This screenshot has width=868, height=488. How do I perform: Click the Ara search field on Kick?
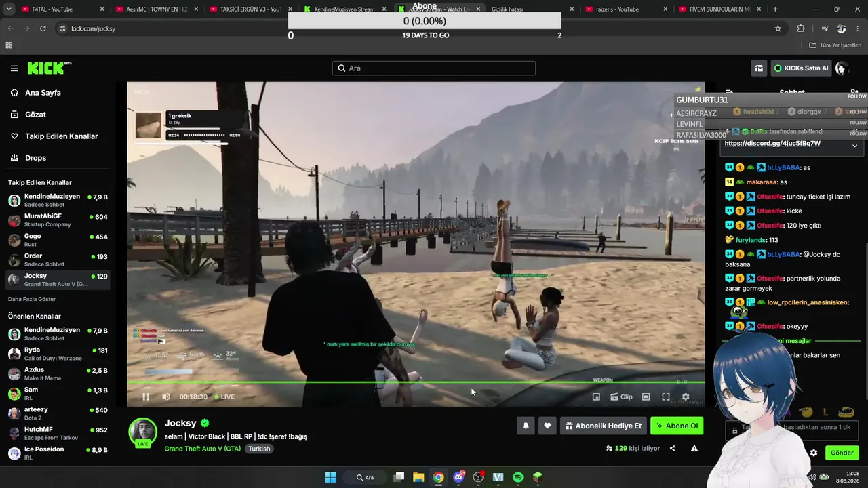pyautogui.click(x=434, y=68)
